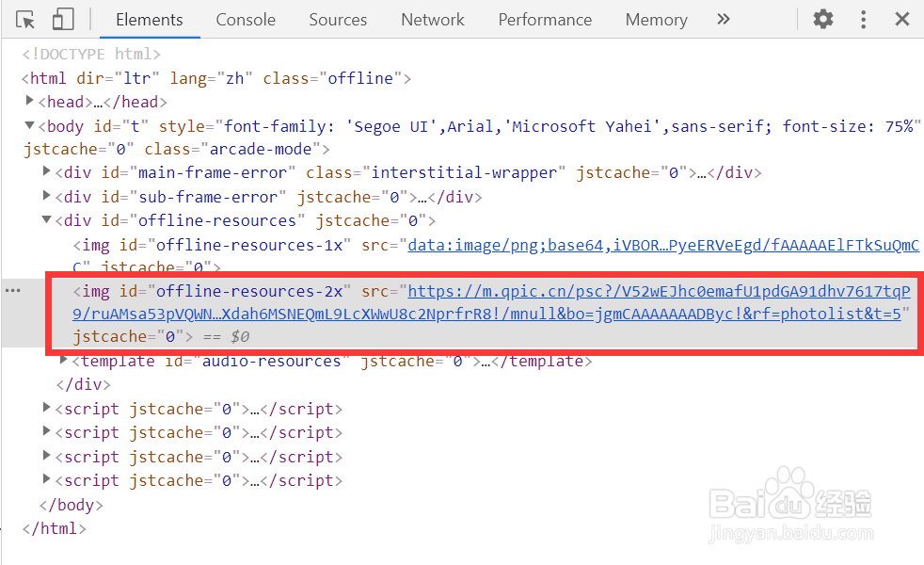Expand the third script node
Viewport: 924px width, 565px height.
coord(46,456)
